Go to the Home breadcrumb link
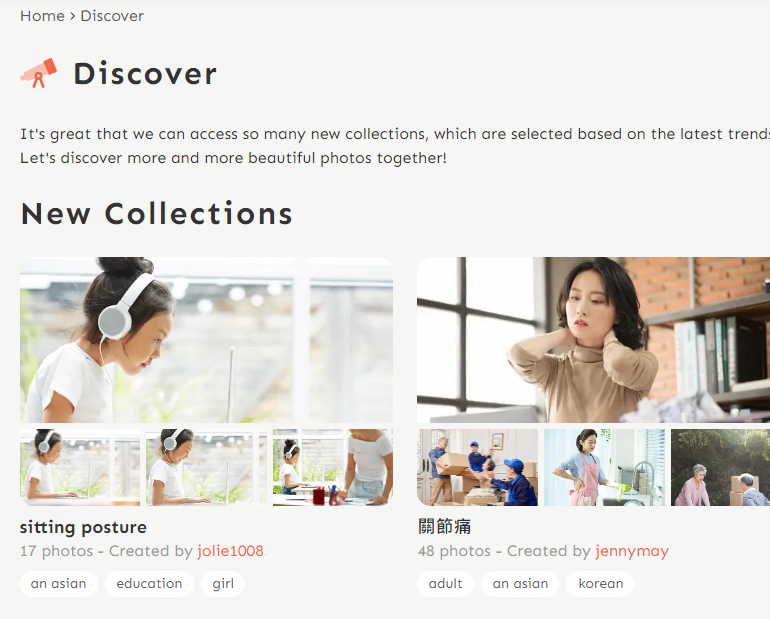Screen dimensions: 770x619 click(x=42, y=16)
